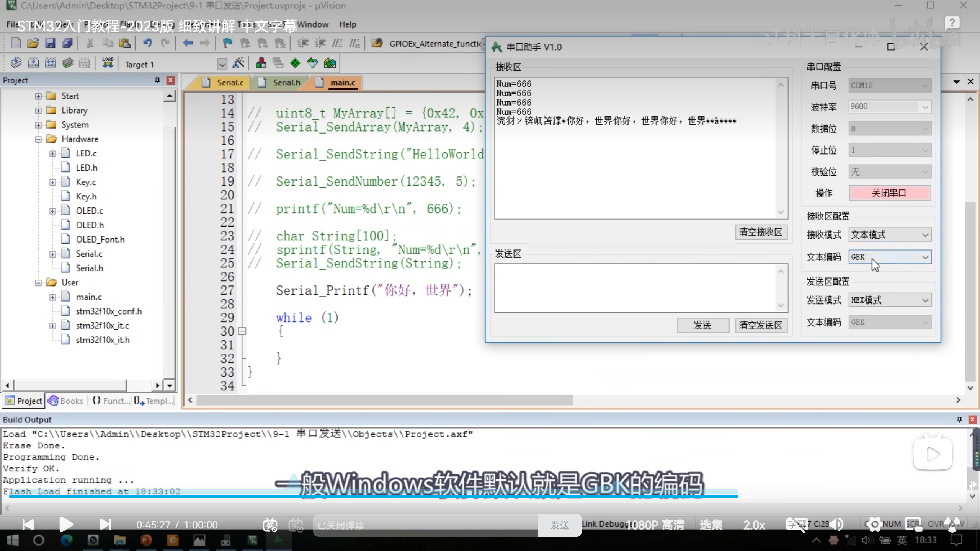The width and height of the screenshot is (980, 551).
Task: Click the Save file toolbar icon
Action: pyautogui.click(x=50, y=43)
